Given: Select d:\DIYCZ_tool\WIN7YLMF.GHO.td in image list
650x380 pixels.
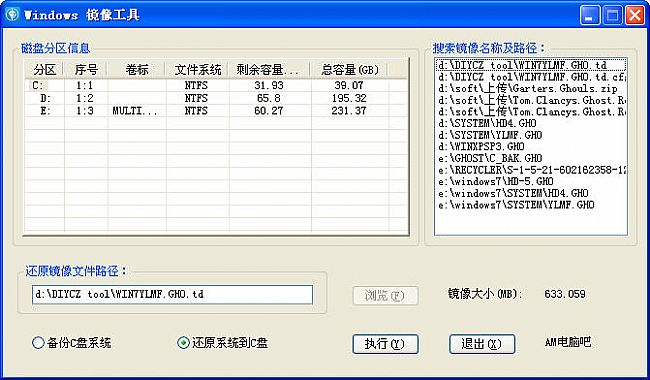Looking at the screenshot, I should pos(531,65).
